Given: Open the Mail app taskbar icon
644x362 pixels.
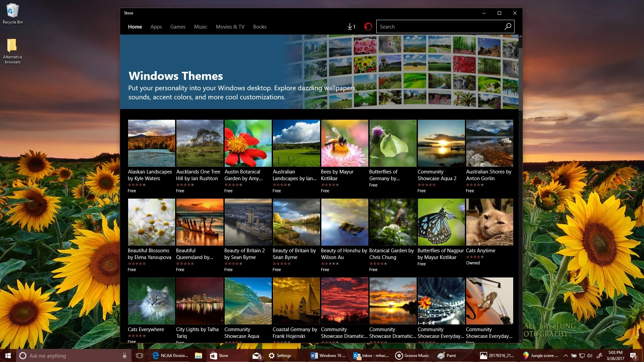Looking at the screenshot, I should [257, 356].
